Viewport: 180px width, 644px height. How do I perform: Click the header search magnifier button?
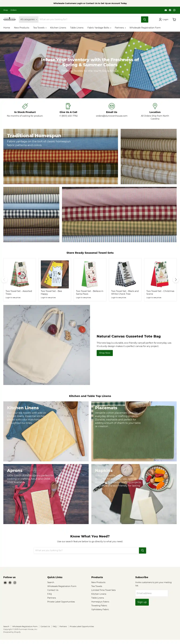coord(145,19)
